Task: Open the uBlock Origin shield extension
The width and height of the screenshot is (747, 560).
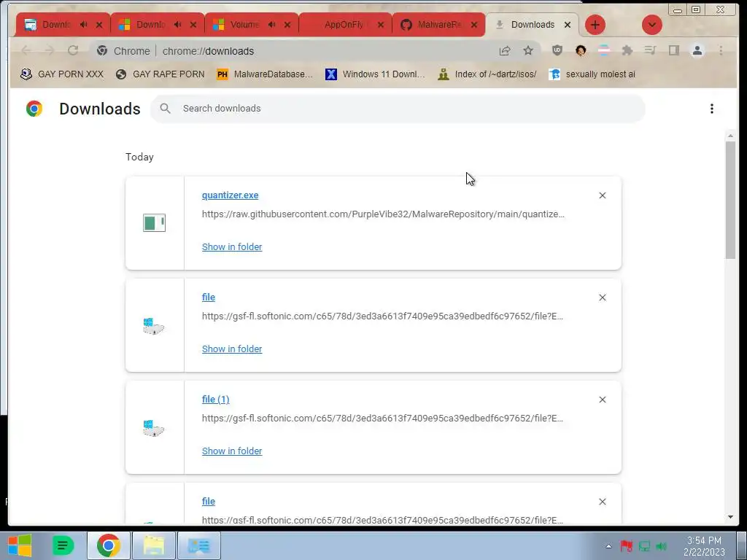Action: pyautogui.click(x=557, y=50)
